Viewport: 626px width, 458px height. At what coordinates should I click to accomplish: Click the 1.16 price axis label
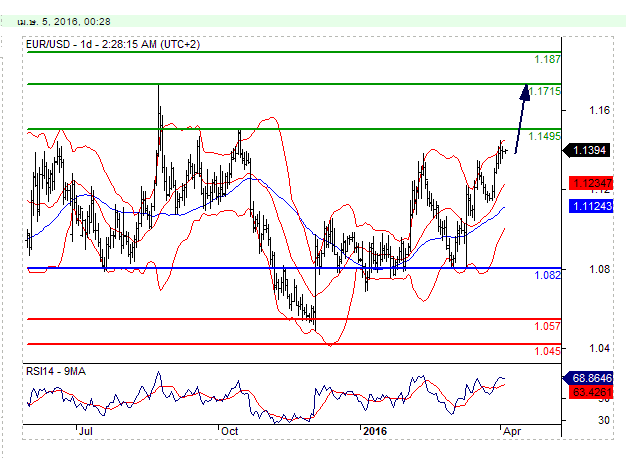click(x=600, y=110)
